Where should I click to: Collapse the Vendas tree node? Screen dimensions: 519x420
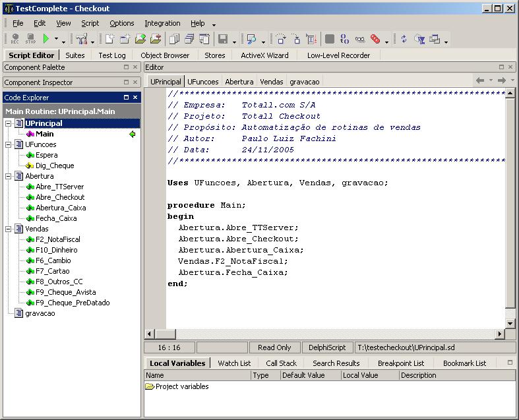9,229
